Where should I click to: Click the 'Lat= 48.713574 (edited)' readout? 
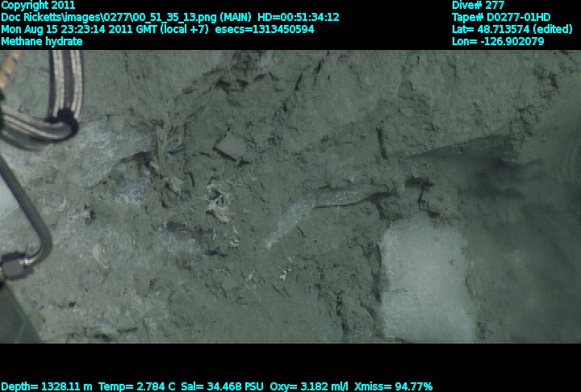(x=512, y=29)
